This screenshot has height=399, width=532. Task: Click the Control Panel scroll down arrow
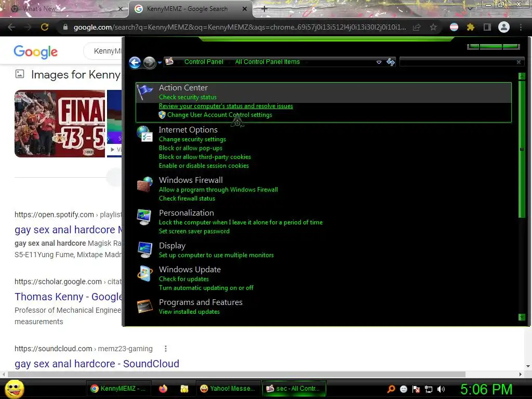pyautogui.click(x=522, y=317)
